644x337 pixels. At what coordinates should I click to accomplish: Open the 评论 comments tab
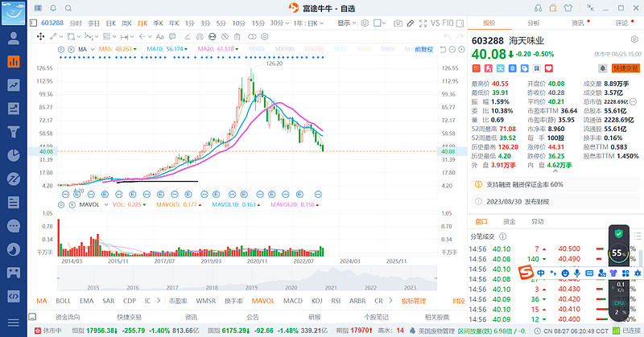click(x=621, y=23)
